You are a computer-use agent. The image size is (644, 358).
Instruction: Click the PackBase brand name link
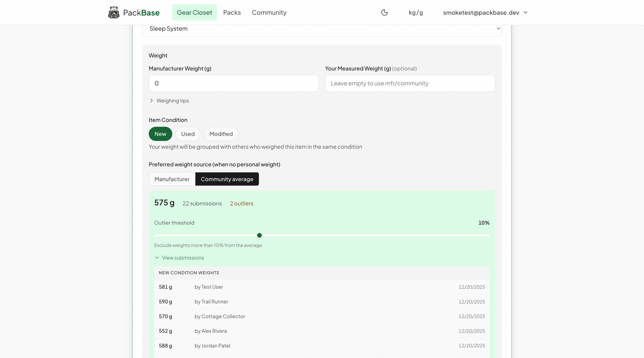pyautogui.click(x=141, y=13)
